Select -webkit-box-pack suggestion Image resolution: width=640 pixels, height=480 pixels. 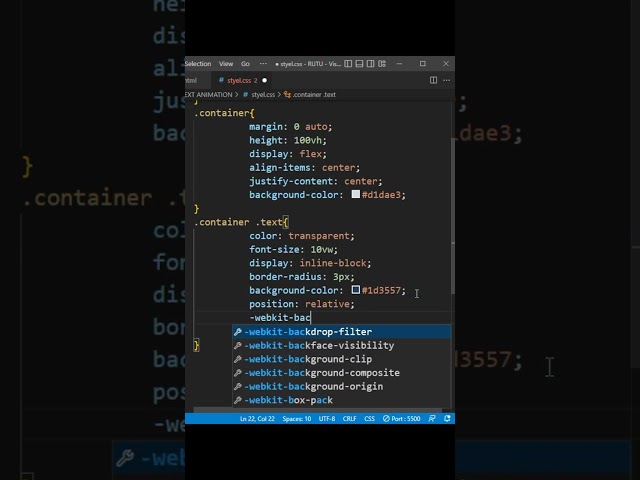(x=342, y=400)
